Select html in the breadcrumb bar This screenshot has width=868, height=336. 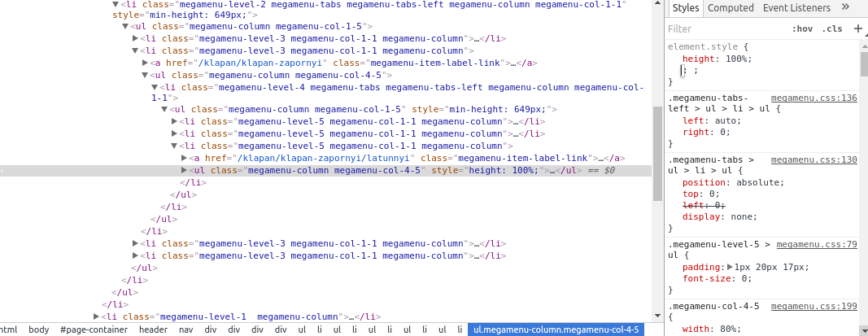(x=8, y=330)
